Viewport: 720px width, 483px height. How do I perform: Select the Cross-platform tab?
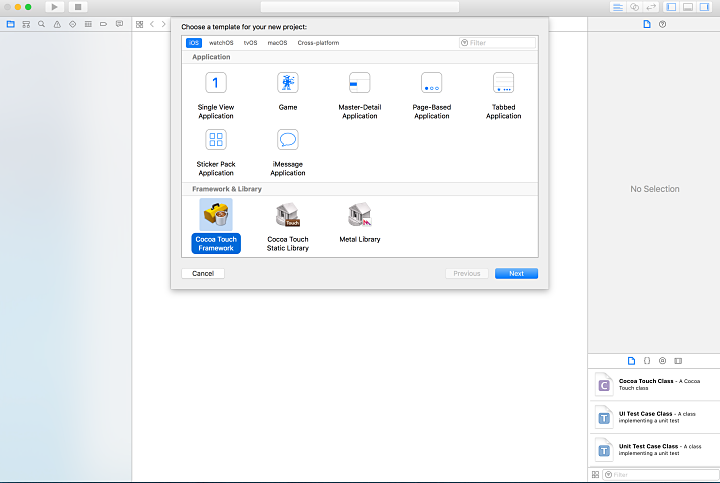click(x=318, y=43)
